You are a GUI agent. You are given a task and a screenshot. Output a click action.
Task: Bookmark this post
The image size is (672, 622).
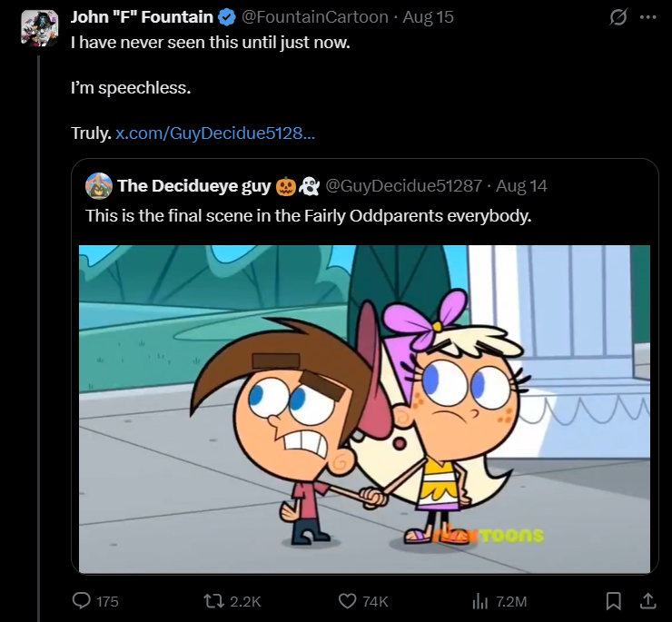point(613,600)
